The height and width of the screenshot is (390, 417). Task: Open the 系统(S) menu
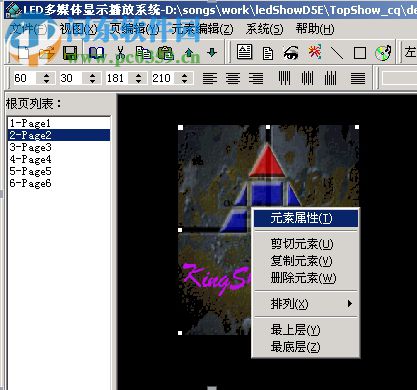(x=264, y=29)
